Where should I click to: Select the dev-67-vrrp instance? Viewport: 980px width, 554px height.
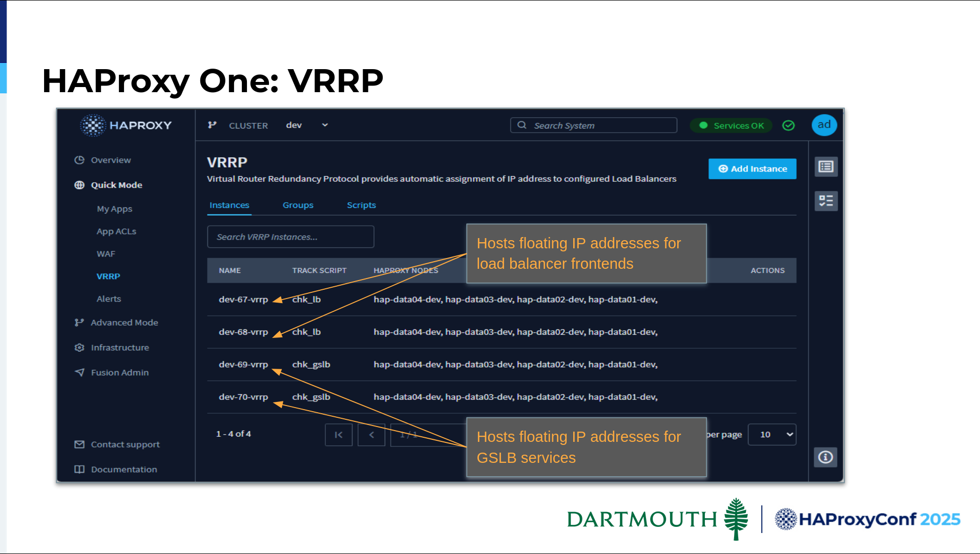tap(243, 300)
